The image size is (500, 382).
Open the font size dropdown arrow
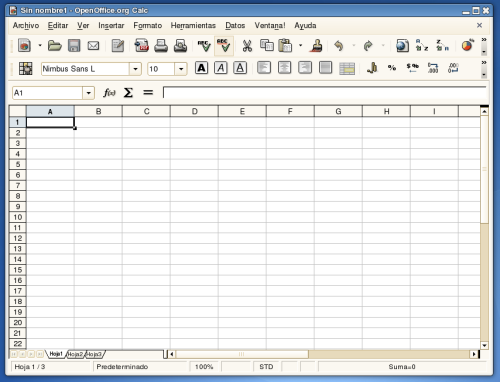pos(181,69)
